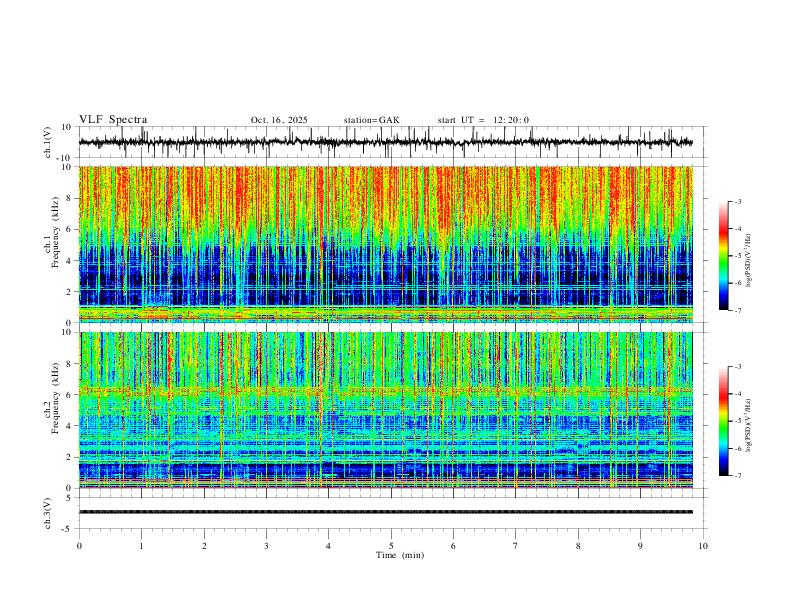
Task: Click the 'ch.3(V)' axis label
Action: click(x=48, y=513)
